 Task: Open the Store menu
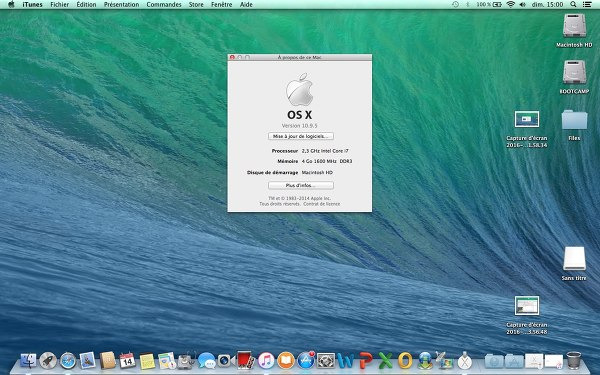pyautogui.click(x=196, y=5)
